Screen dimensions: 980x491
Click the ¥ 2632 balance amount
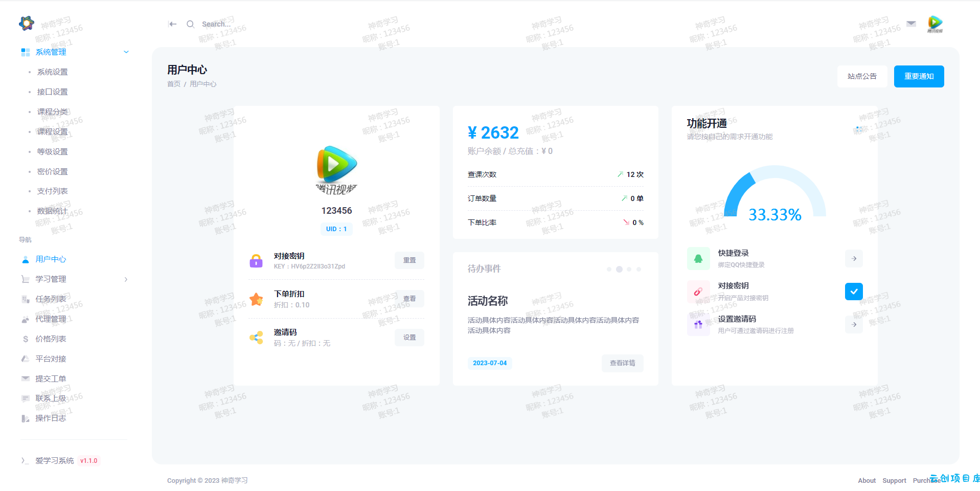tap(493, 133)
